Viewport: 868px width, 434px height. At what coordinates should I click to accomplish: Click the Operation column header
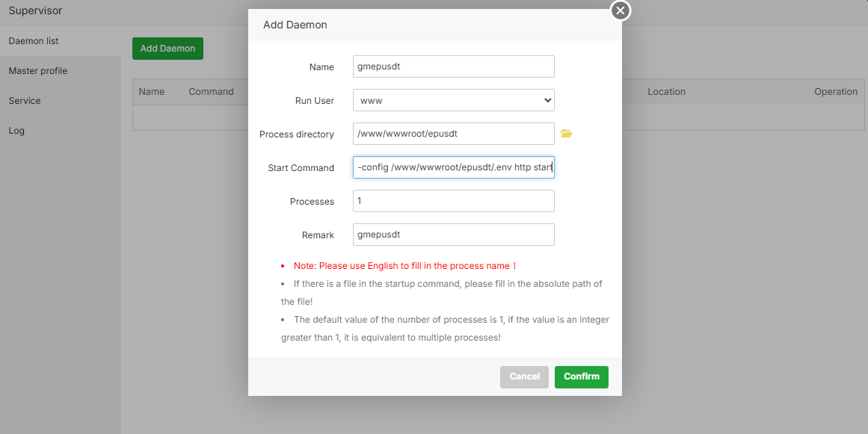click(835, 92)
